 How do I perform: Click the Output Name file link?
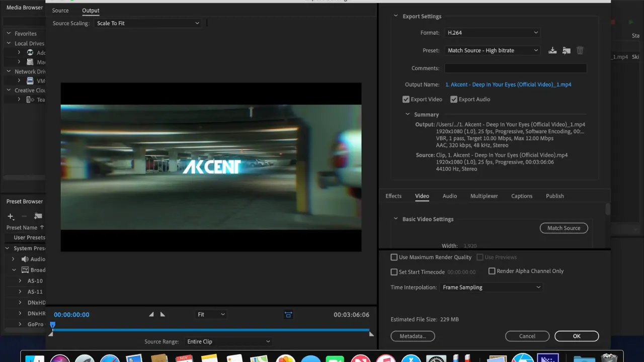pos(508,84)
